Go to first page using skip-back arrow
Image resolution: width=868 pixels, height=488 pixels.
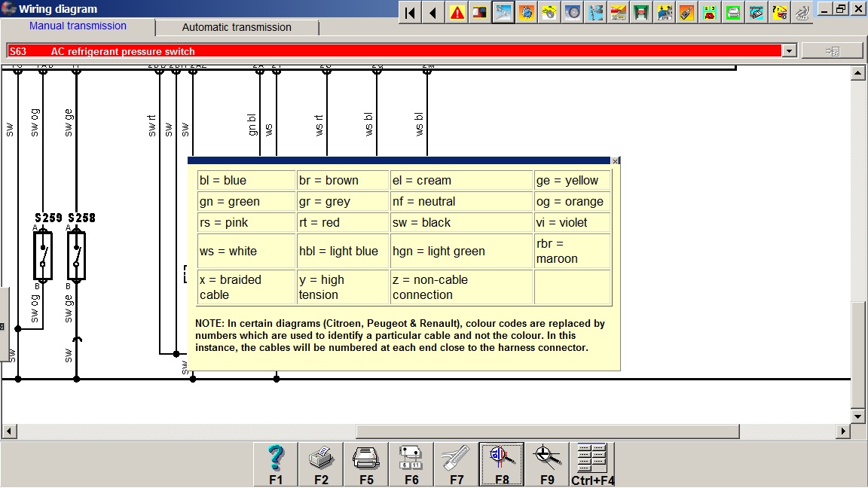pos(410,12)
